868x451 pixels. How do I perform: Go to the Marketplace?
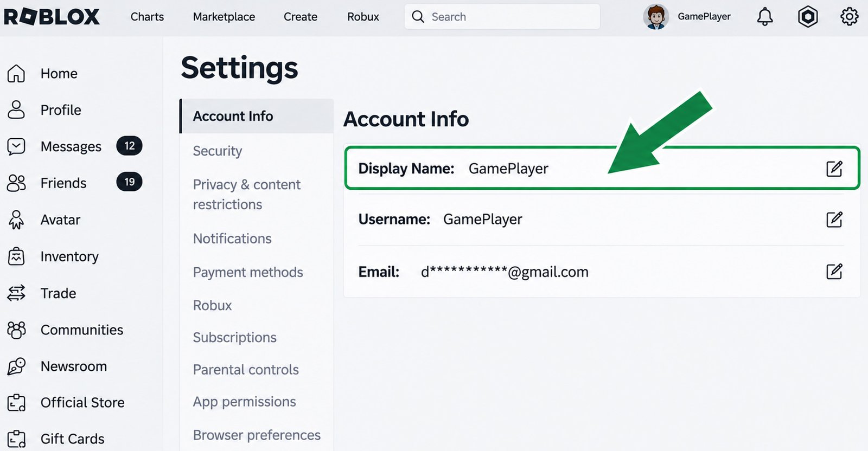[224, 17]
